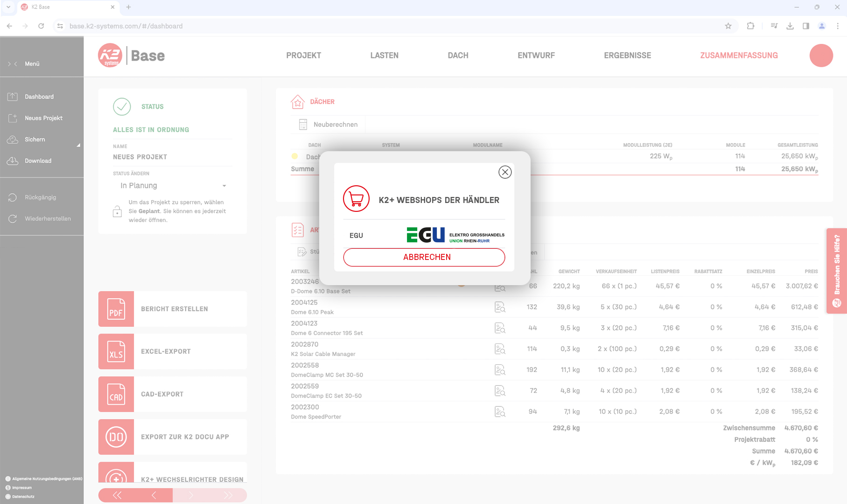Image resolution: width=847 pixels, height=504 pixels.
Task: Click the Wiederherstellen redo icon
Action: point(13,218)
